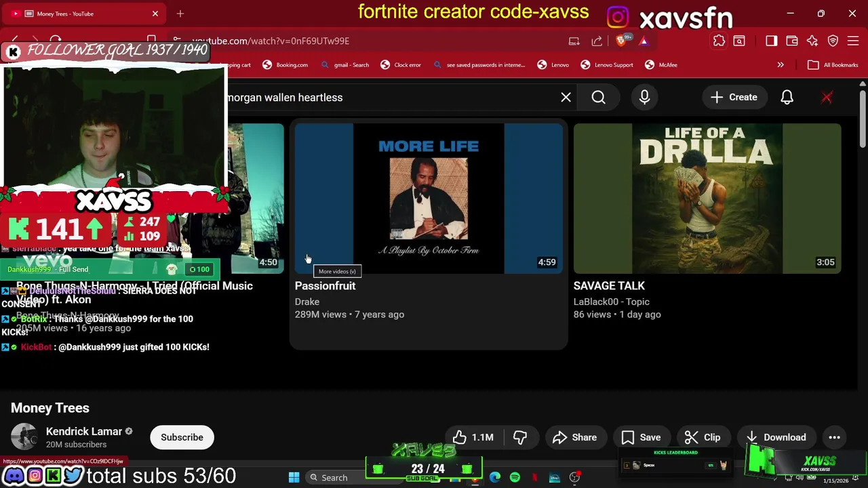This screenshot has height=488, width=868.
Task: Open the extensions puzzle-piece menu
Action: 719,41
